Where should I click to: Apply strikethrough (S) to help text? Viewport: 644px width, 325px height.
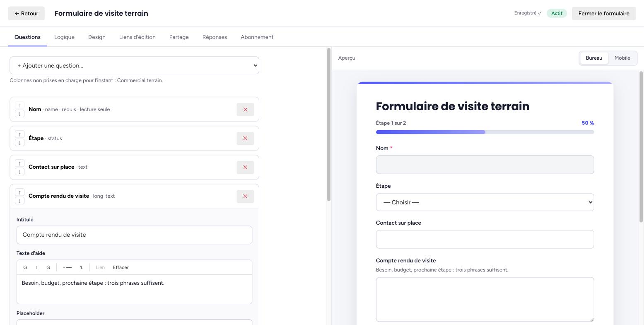point(48,267)
